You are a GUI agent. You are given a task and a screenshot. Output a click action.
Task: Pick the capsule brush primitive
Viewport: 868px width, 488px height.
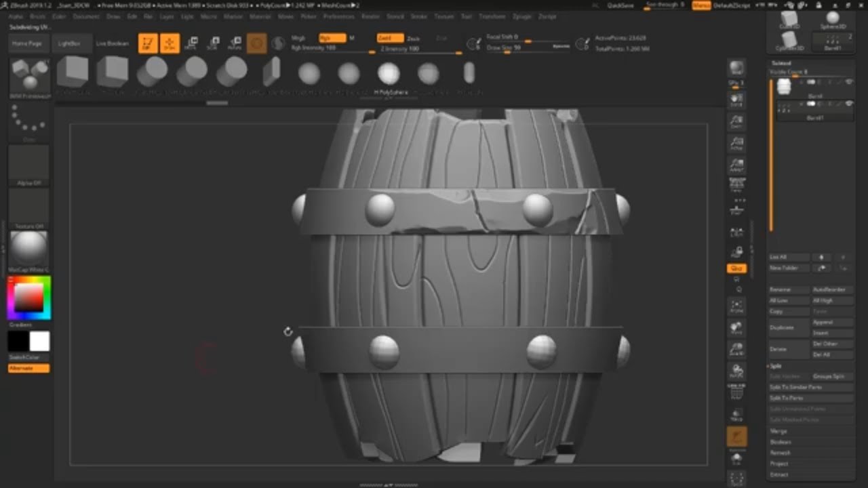pos(469,73)
